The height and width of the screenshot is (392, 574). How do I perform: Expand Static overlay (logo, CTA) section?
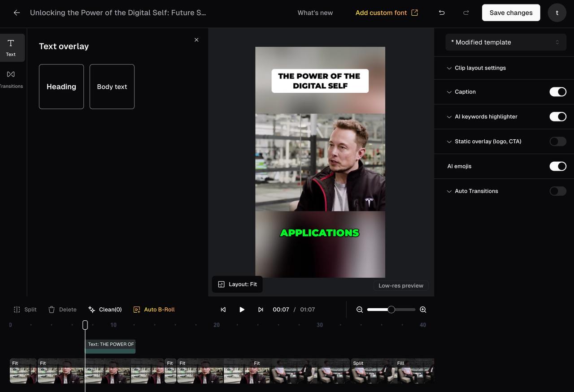[484, 142]
